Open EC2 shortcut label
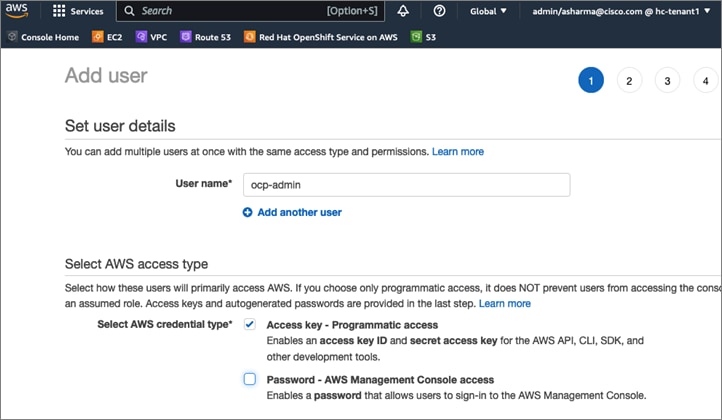 (x=115, y=37)
